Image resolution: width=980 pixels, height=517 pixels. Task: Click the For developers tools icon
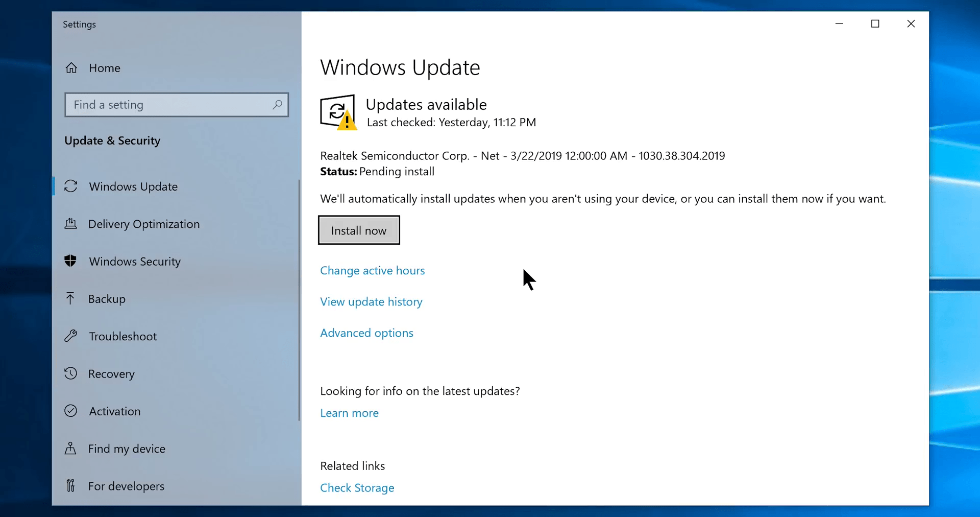70,485
